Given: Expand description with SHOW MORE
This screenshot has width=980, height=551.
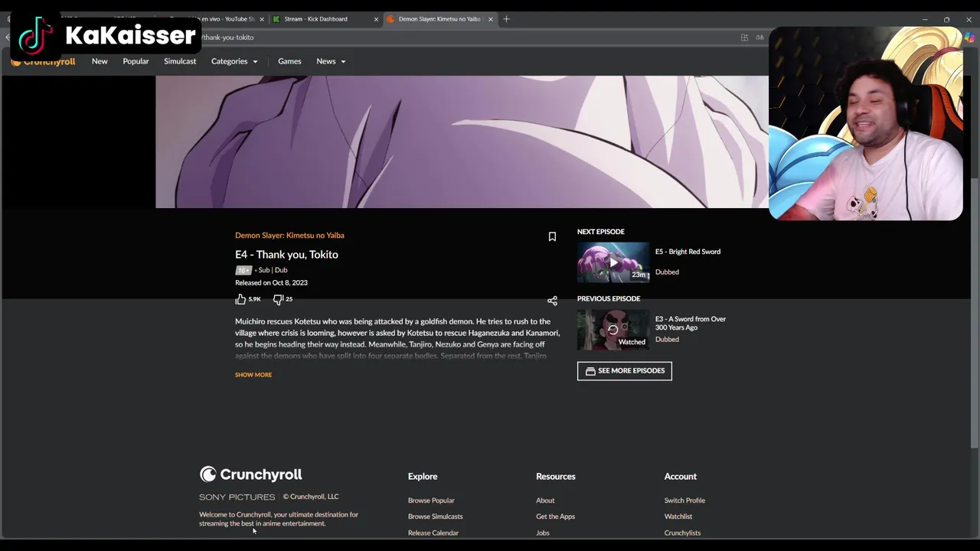Looking at the screenshot, I should [x=253, y=375].
